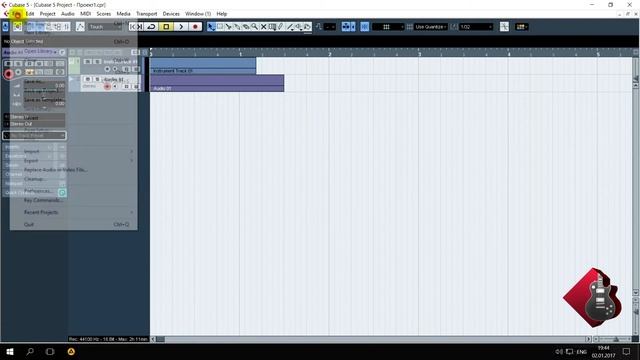
Task: Open the Audio menu
Action: (68, 13)
